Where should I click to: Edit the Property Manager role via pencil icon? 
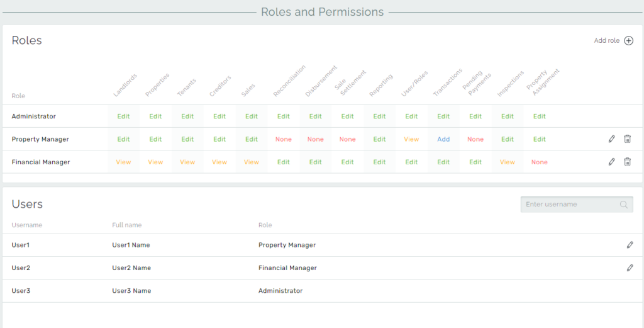[612, 139]
